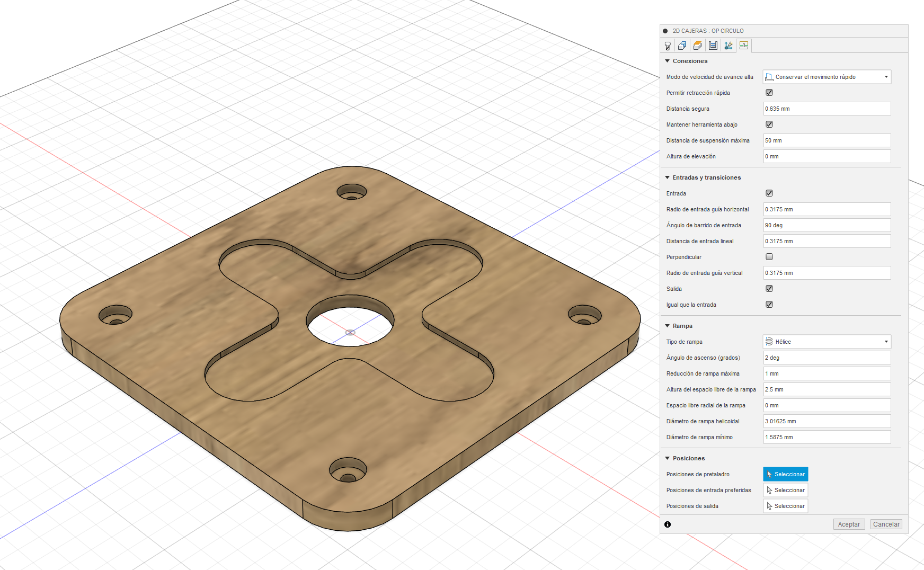Select the countersunk hole on the model's left corner
Viewport: 924px width, 570px height.
[x=115, y=315]
